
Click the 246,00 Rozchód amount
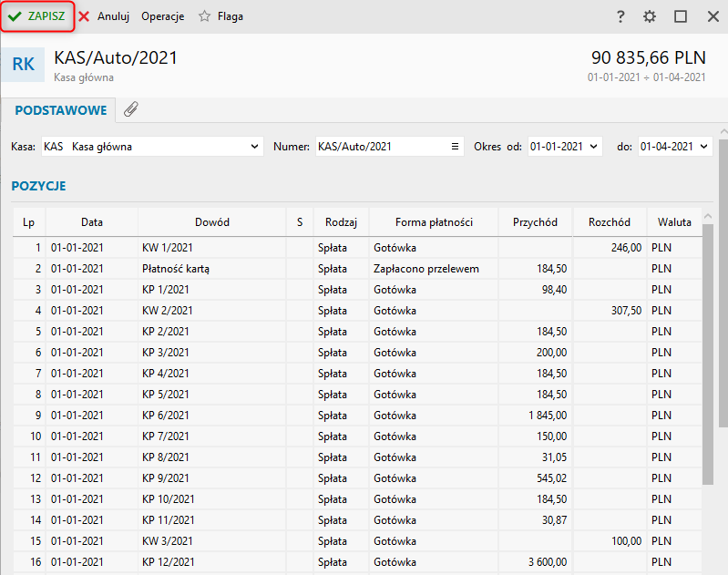pos(626,248)
